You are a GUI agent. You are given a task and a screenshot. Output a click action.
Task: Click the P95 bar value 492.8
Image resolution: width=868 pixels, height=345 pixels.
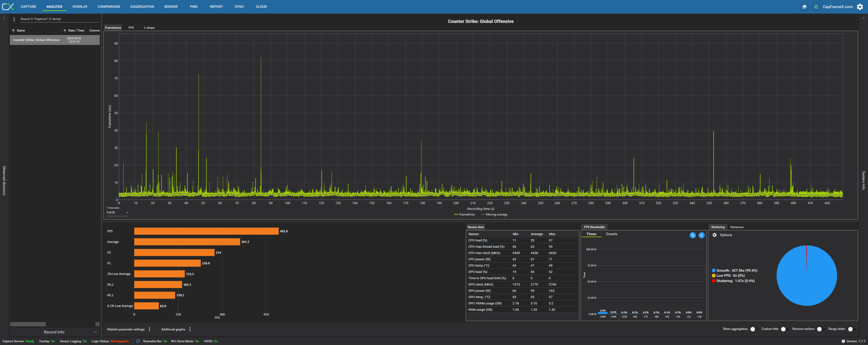coord(284,232)
